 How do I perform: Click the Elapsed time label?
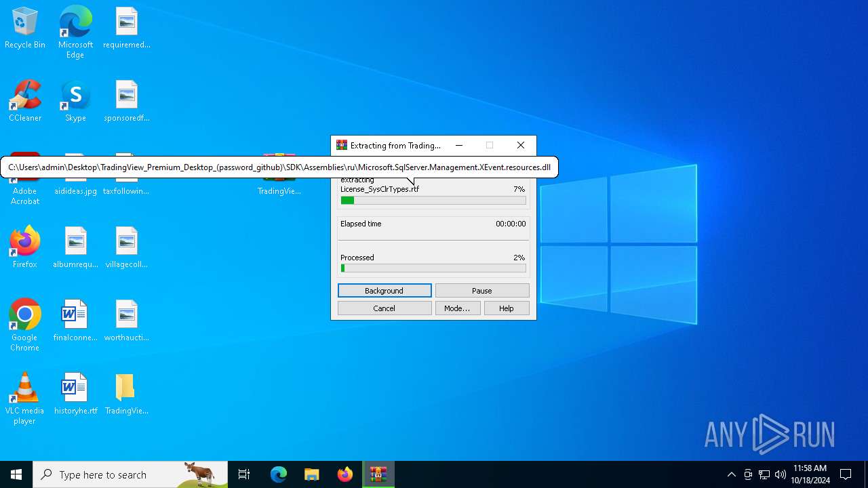click(361, 224)
